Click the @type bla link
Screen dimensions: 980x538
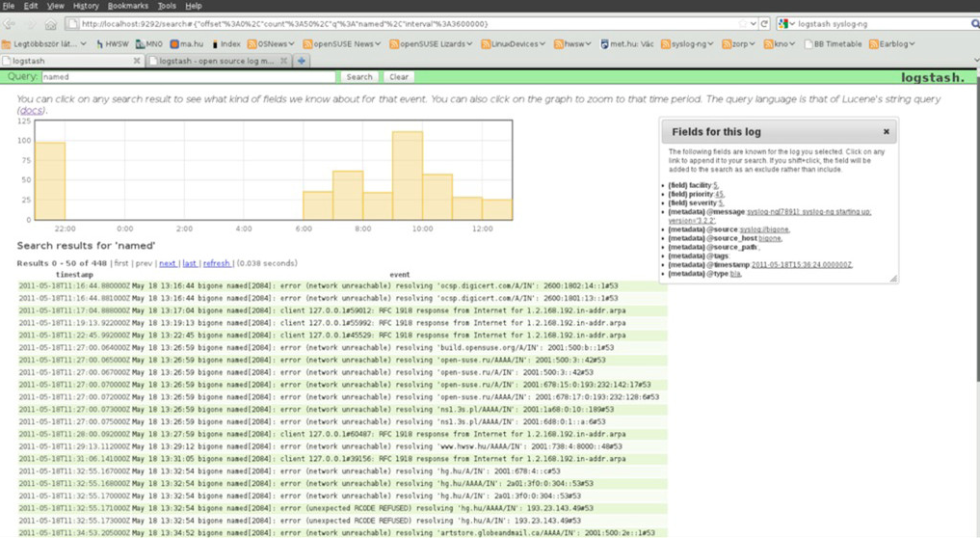point(735,274)
